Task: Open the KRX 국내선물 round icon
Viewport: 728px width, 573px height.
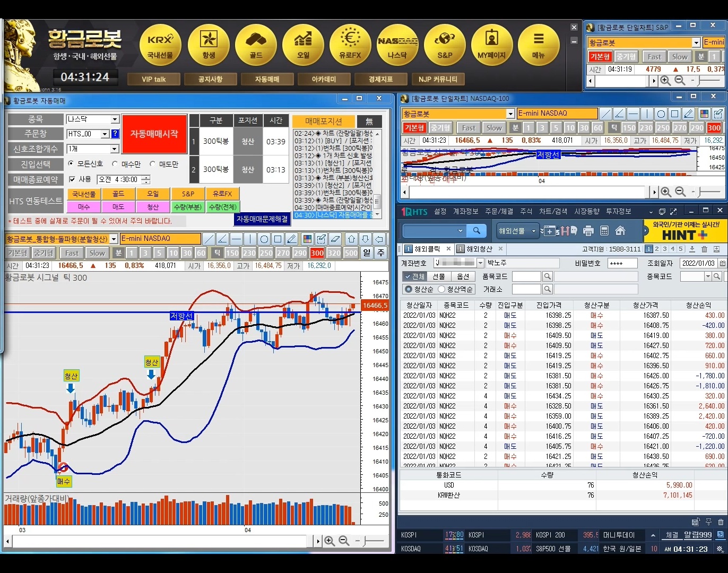Action: pyautogui.click(x=160, y=46)
